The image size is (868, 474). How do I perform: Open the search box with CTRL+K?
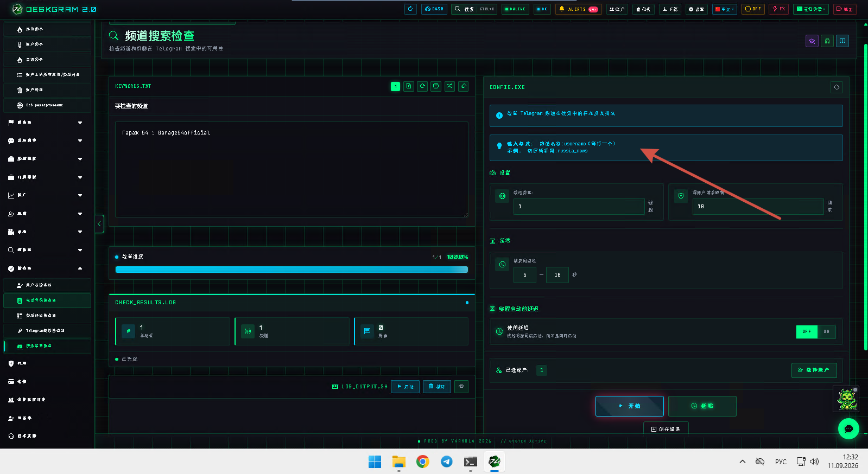(474, 9)
